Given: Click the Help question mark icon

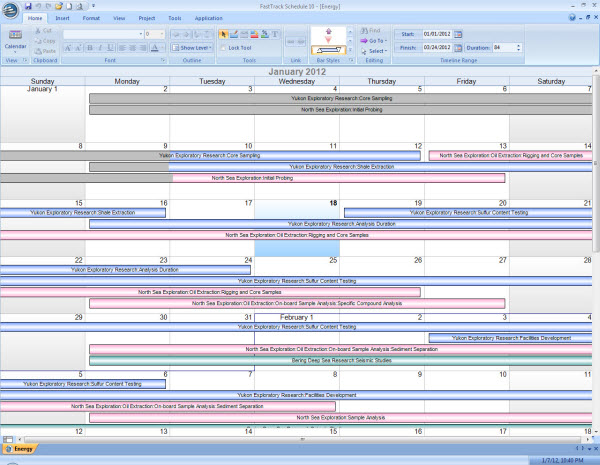Looking at the screenshot, I should point(572,18).
